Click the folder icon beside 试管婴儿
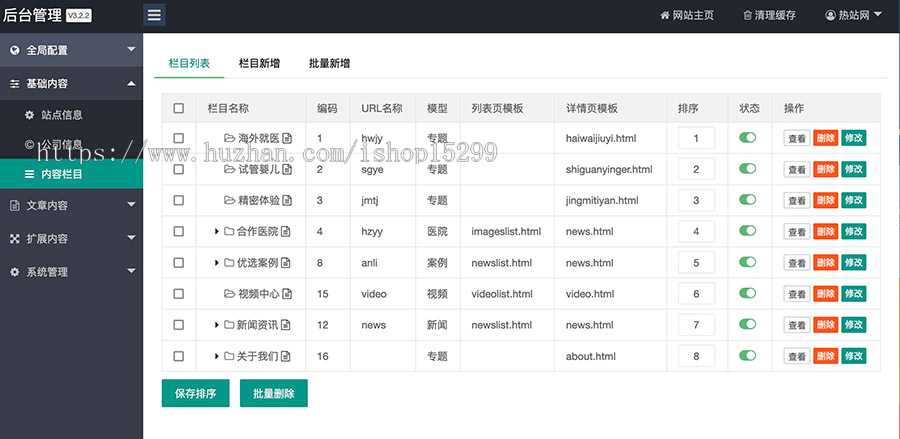The image size is (900, 439). click(x=230, y=169)
